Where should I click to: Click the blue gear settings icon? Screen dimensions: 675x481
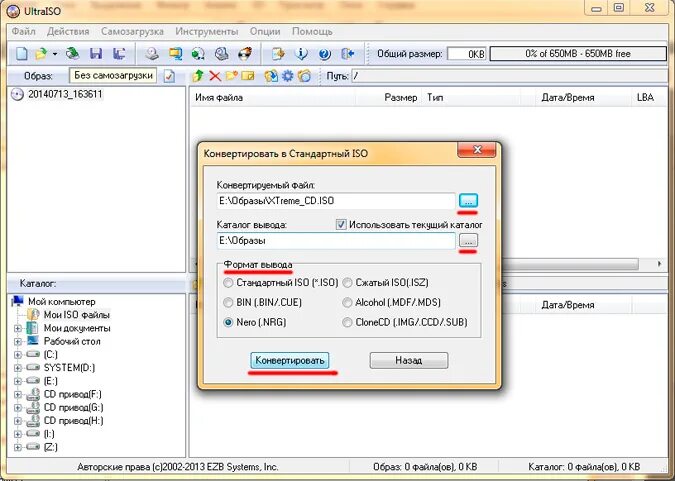click(x=288, y=76)
